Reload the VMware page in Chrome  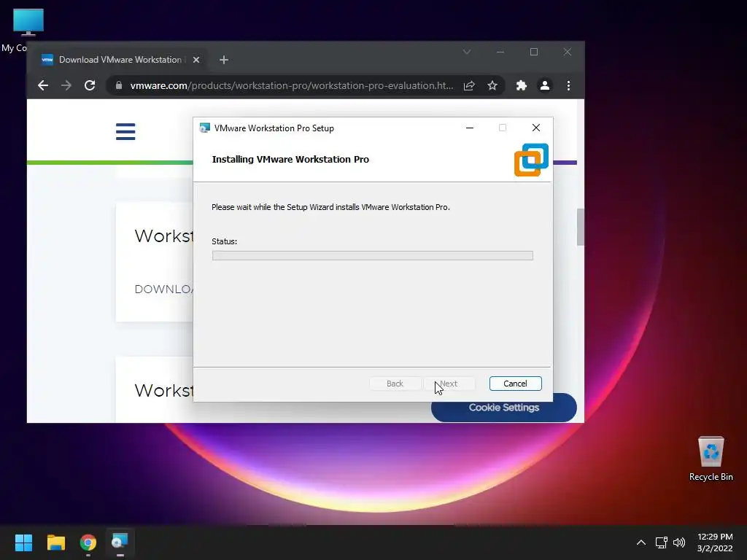click(90, 85)
